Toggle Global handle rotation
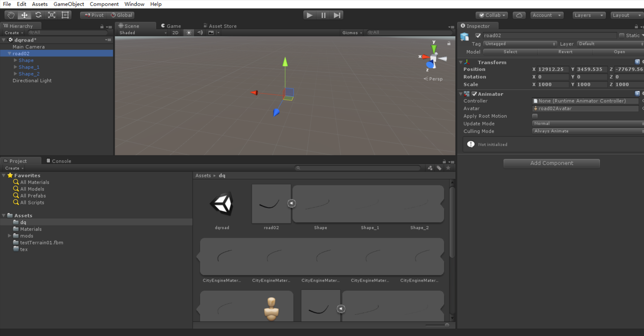The image size is (644, 336). point(121,15)
